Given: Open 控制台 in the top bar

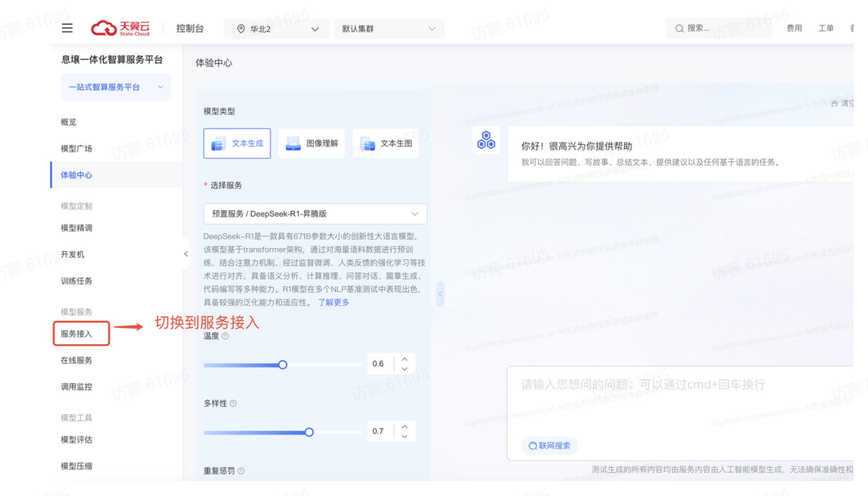Looking at the screenshot, I should click(x=190, y=29).
